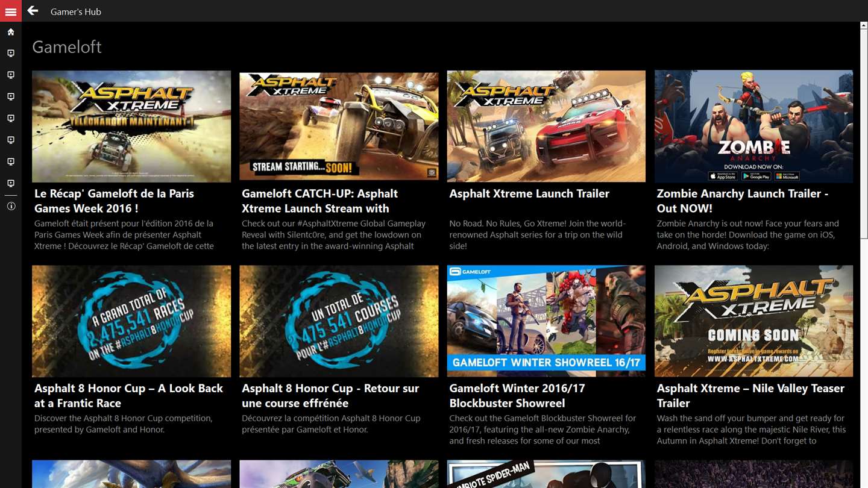Open 'Asphalt 8 Honor Cup – A Look Back' title
Image resolution: width=868 pixels, height=488 pixels.
pyautogui.click(x=129, y=396)
